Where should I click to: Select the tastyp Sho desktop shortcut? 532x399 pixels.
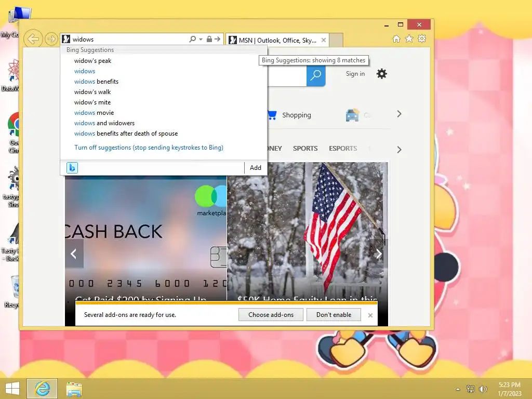[12, 187]
